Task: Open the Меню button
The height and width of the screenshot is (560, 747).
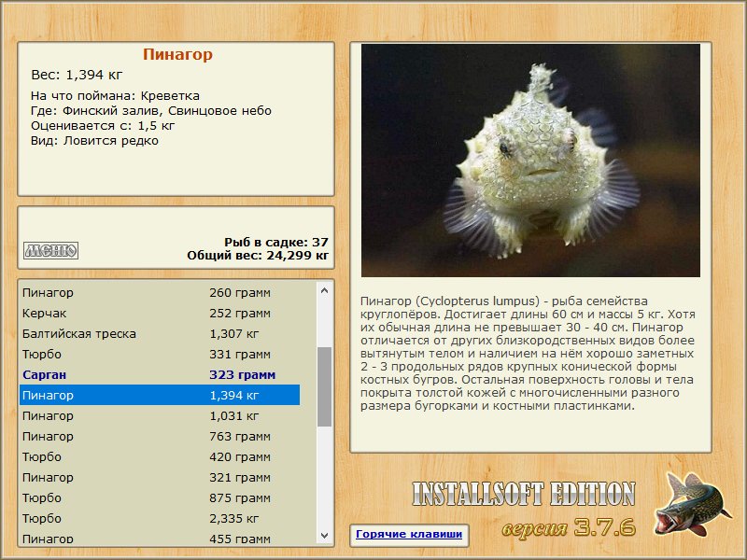Action: pyautogui.click(x=51, y=250)
